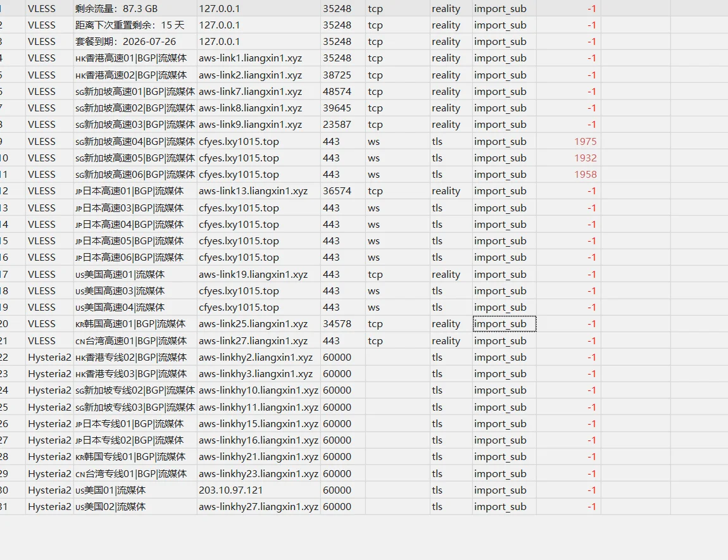Click address aws-link2.liangxin1.xyz
The height and width of the screenshot is (560, 728).
coord(250,75)
